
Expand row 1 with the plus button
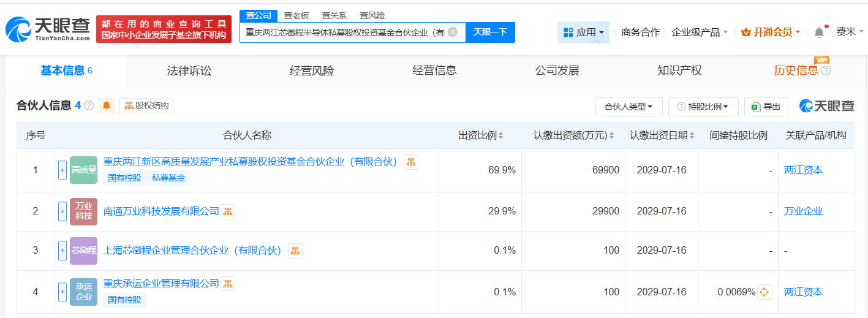62,170
